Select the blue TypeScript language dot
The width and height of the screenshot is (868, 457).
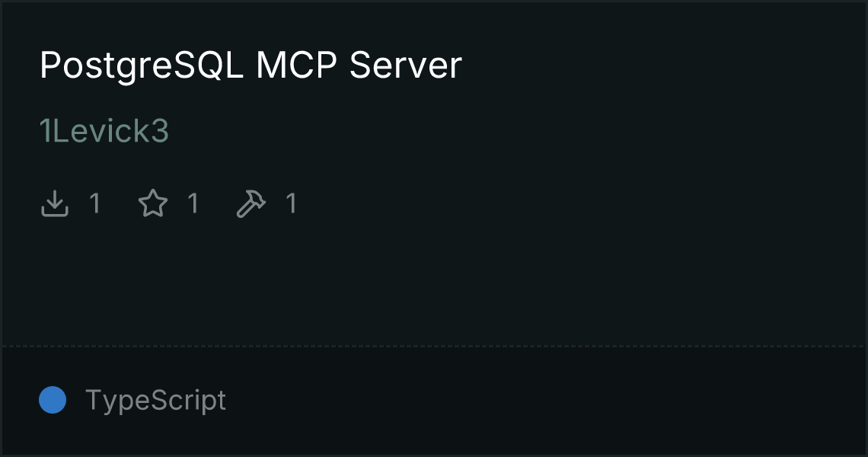point(53,400)
